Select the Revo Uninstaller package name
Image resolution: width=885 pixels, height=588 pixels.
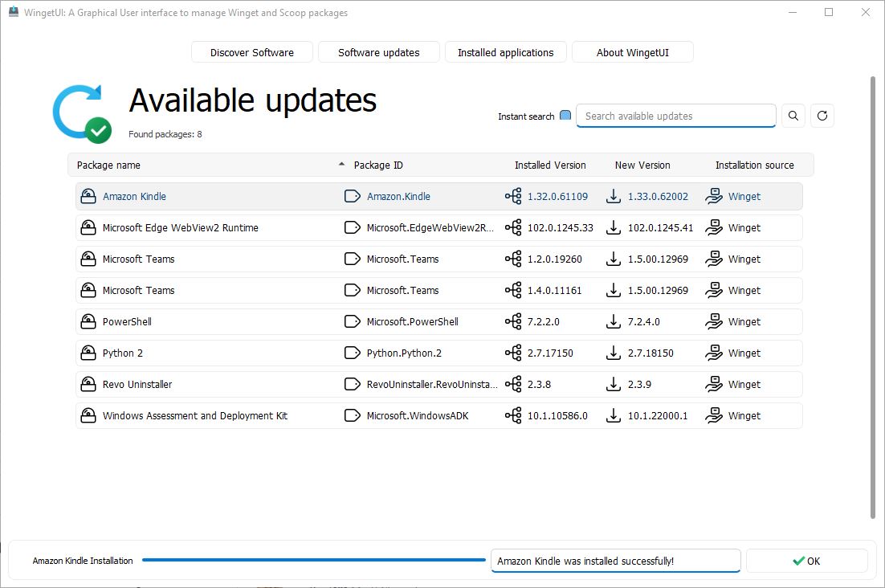(x=137, y=384)
